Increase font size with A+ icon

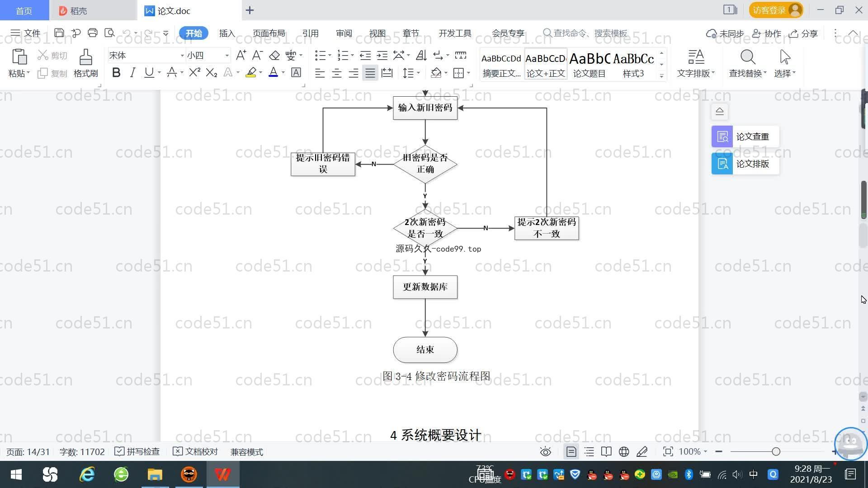point(241,55)
